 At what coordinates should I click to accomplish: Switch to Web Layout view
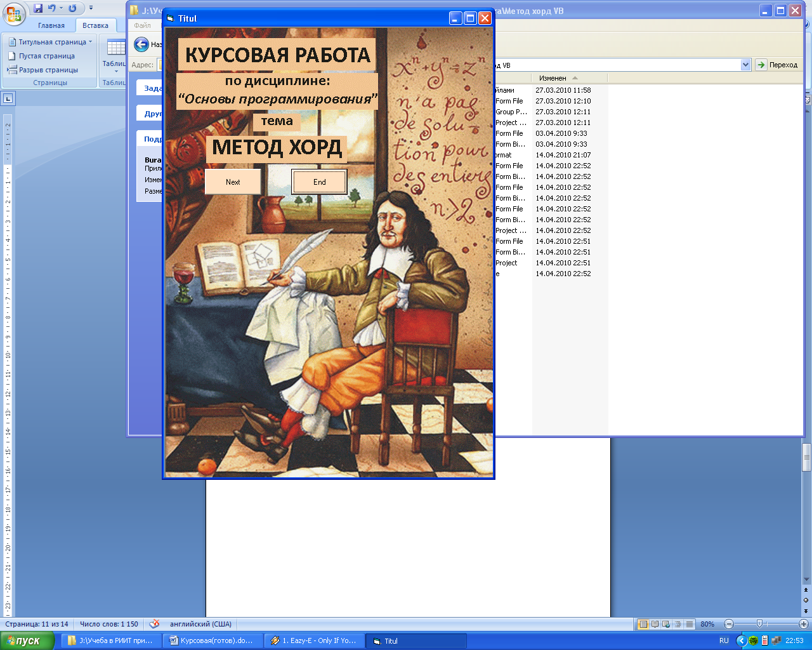point(666,624)
